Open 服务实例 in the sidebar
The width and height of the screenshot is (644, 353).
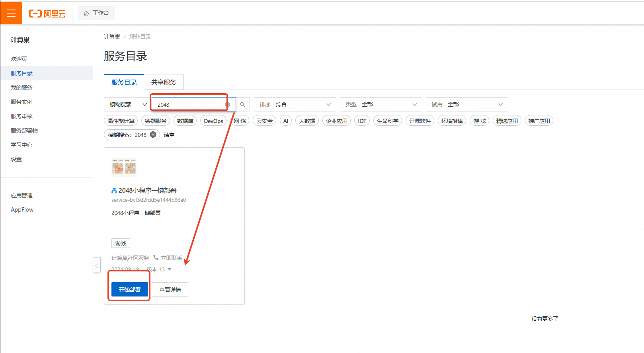[x=21, y=102]
